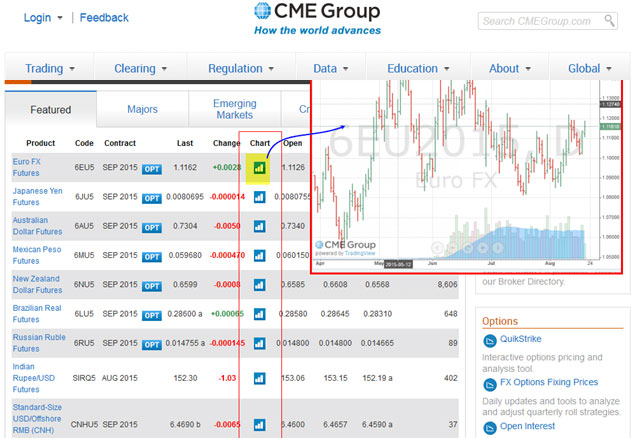Click OPT badge for Euro FX 6EU5
Image resolution: width=631 pixels, height=438 pixels.
coord(152,169)
